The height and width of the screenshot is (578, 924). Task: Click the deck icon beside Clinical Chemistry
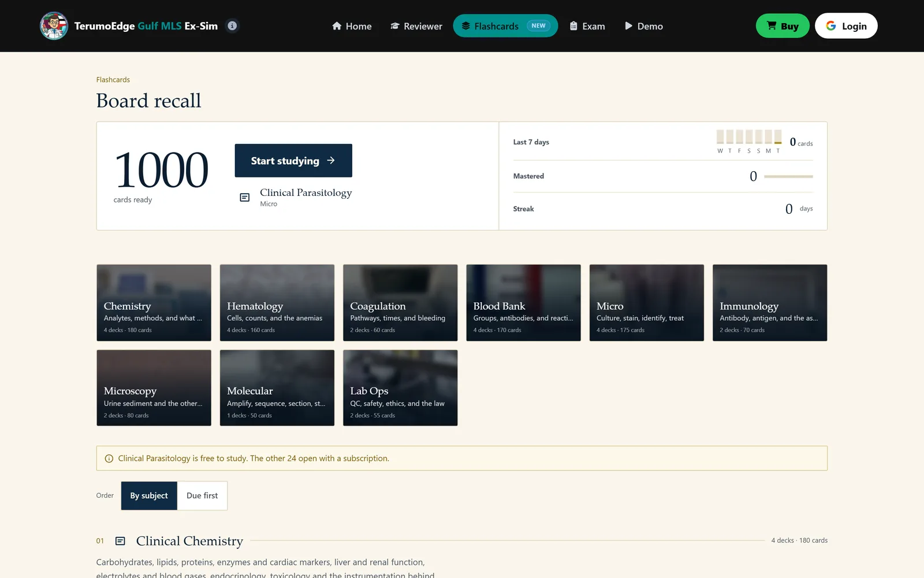coord(120,541)
